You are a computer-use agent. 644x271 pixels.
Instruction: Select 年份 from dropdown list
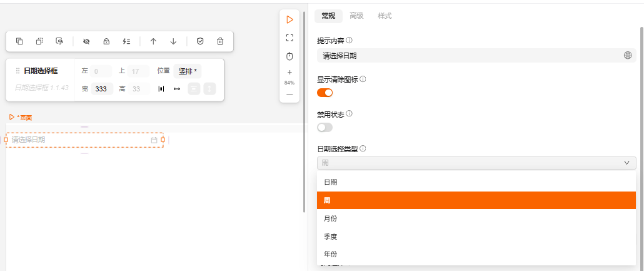point(476,254)
